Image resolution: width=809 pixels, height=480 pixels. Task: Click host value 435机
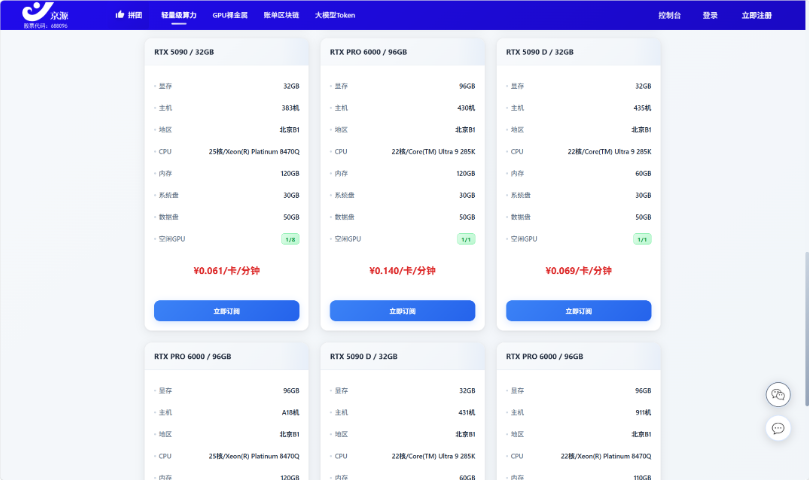coord(642,108)
